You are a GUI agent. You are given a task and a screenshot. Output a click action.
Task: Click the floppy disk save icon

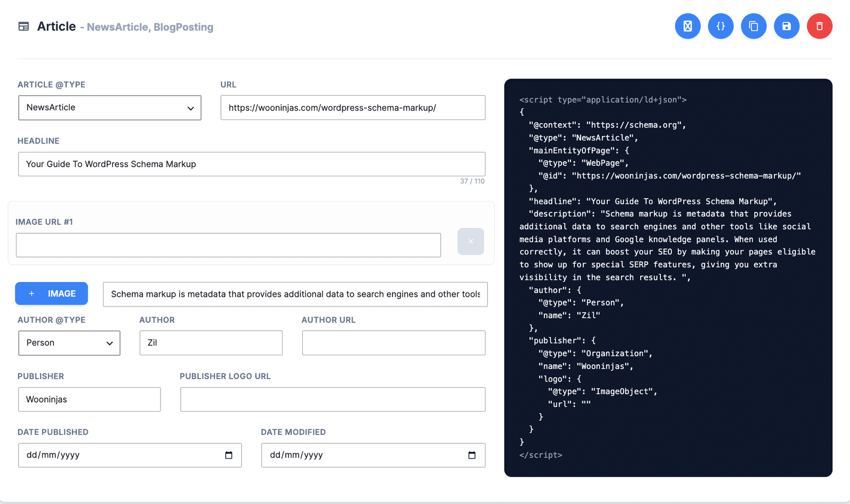(x=786, y=26)
